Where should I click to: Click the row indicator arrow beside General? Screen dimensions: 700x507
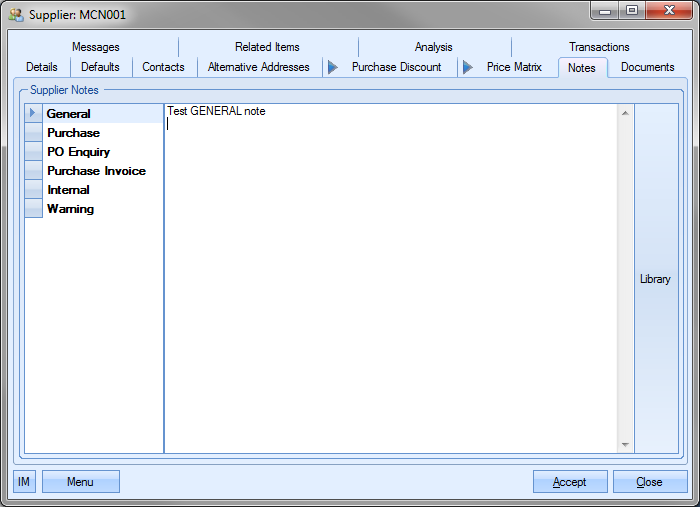[x=33, y=113]
